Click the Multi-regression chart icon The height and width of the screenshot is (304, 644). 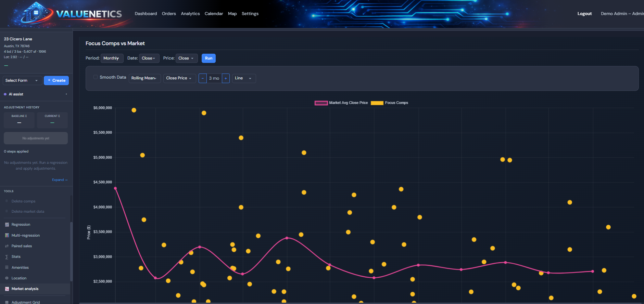tap(7, 235)
